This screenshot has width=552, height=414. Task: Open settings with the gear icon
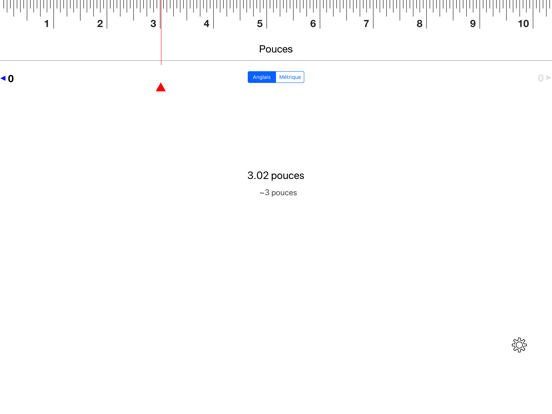coord(519,345)
